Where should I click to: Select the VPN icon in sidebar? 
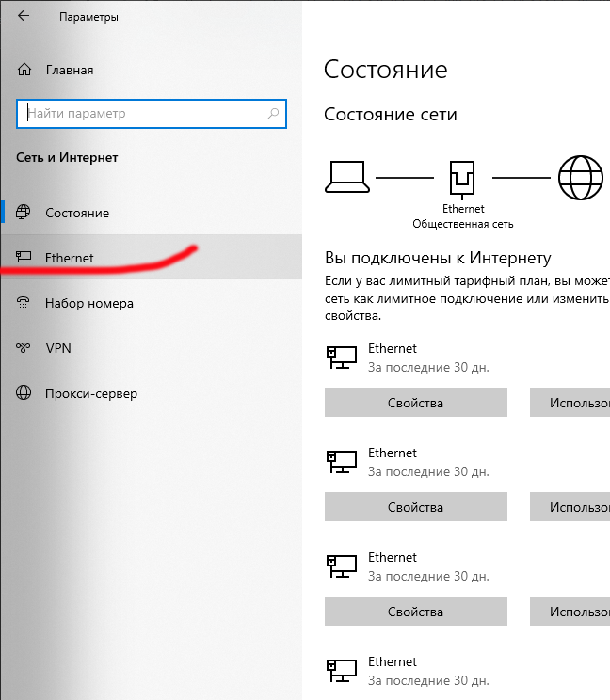coord(24,347)
